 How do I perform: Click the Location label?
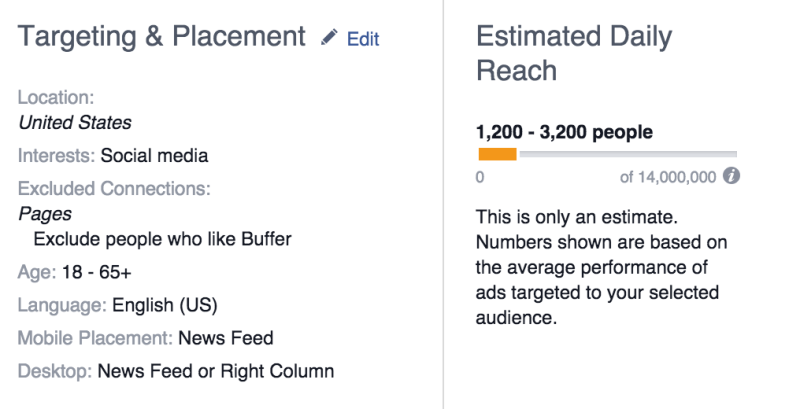tap(56, 98)
